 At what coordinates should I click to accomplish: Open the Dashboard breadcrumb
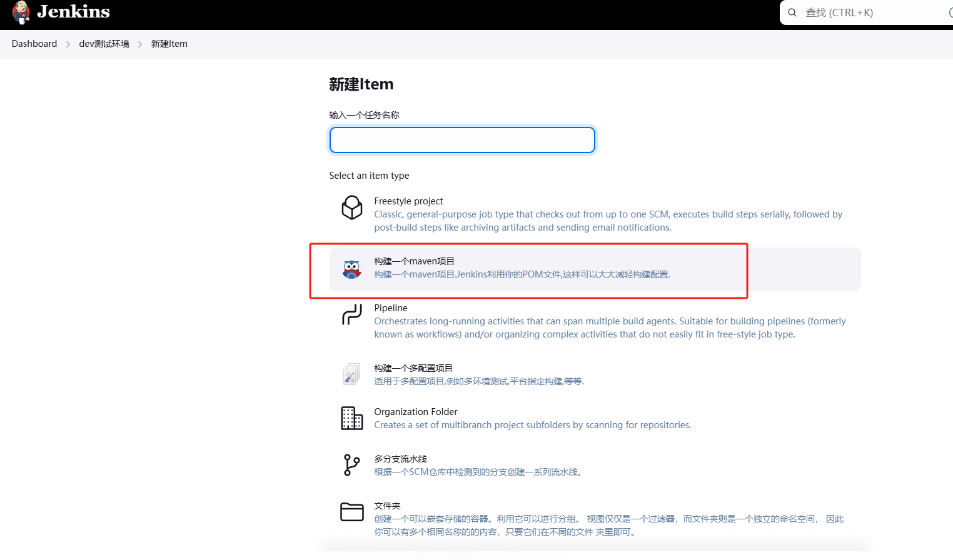pyautogui.click(x=34, y=44)
